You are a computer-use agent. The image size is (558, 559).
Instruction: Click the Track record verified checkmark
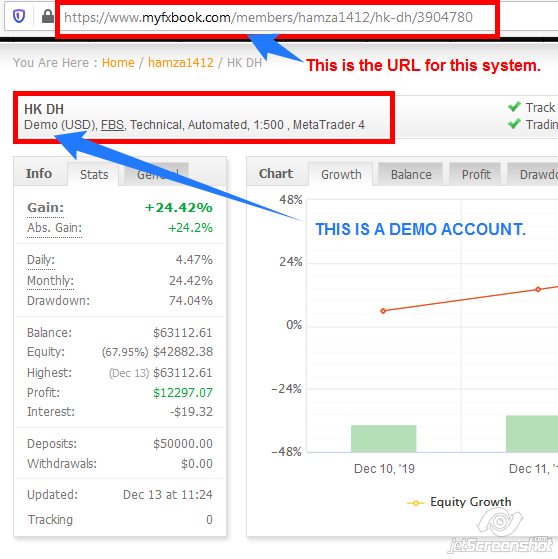coord(514,106)
